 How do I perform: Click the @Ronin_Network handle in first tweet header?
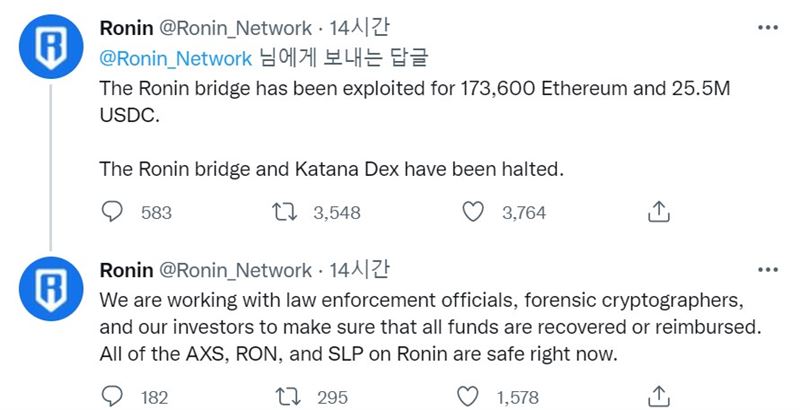point(235,28)
